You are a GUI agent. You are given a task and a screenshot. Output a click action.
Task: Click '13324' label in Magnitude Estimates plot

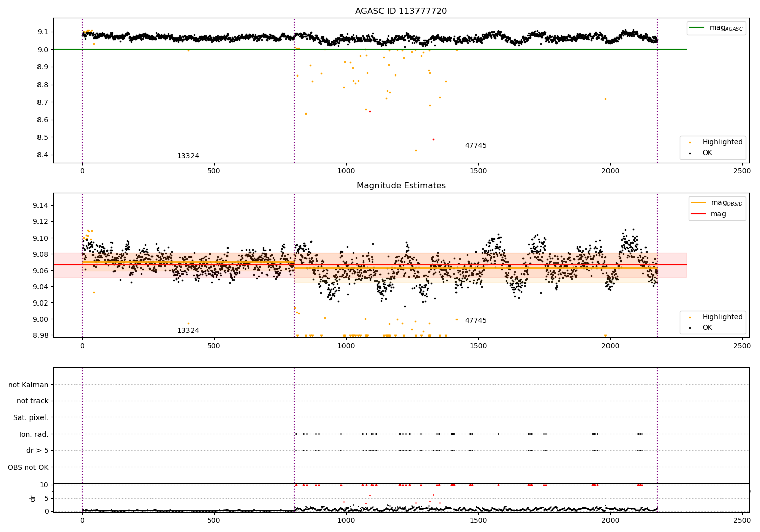[x=188, y=331]
